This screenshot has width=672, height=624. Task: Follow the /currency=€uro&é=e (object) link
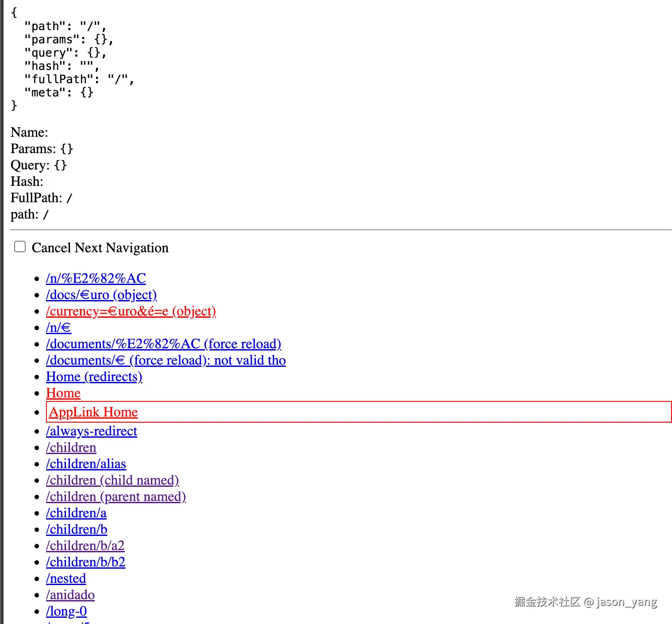click(x=131, y=311)
